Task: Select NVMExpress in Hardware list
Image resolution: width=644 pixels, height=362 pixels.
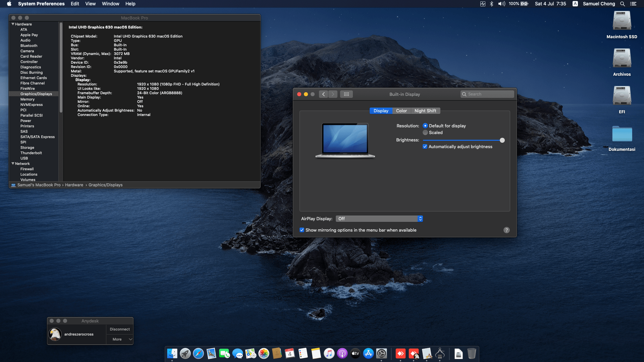Action: click(32, 105)
